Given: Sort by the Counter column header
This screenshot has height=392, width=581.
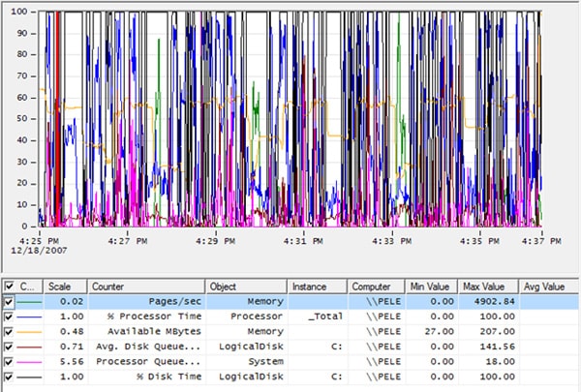Looking at the screenshot, I should [146, 286].
